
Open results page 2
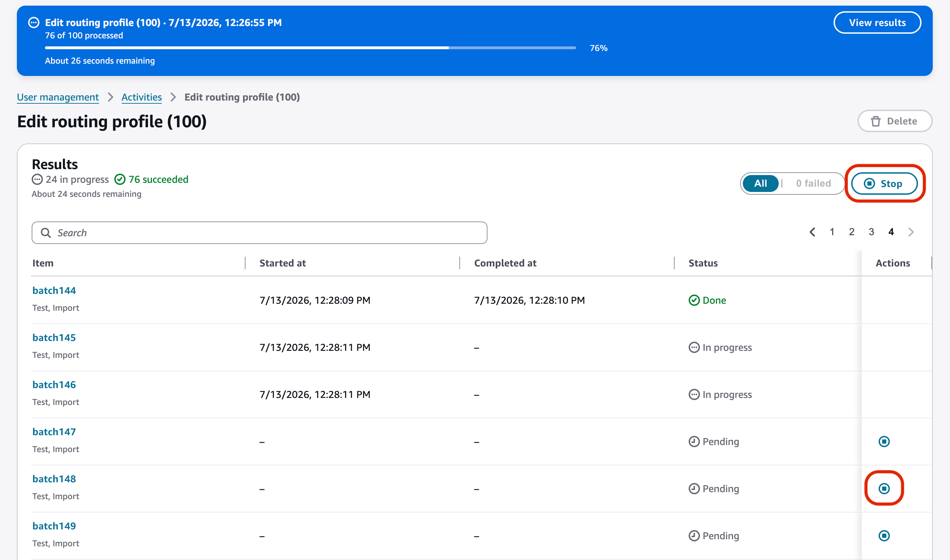(852, 232)
